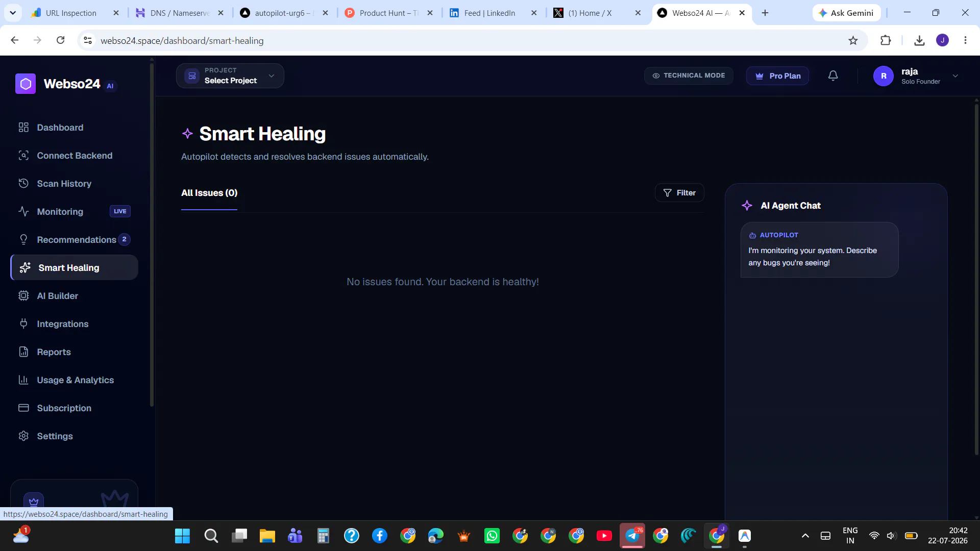Open Telegram from taskbar
The image size is (980, 551).
[x=632, y=536]
